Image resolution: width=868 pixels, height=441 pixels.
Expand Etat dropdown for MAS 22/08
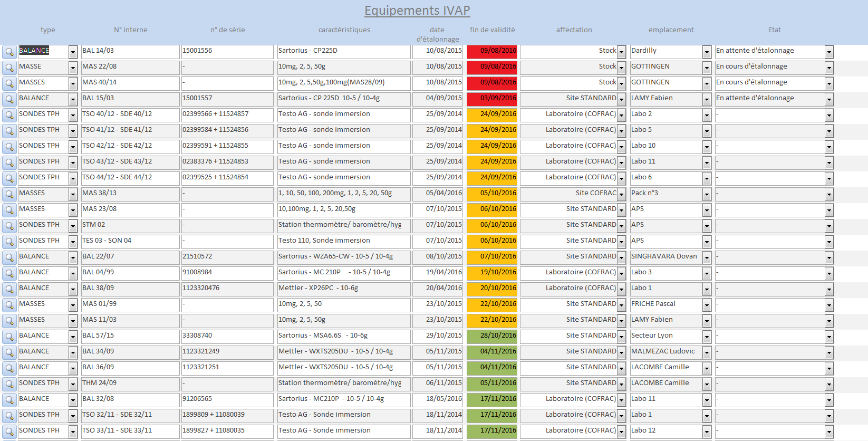click(829, 68)
